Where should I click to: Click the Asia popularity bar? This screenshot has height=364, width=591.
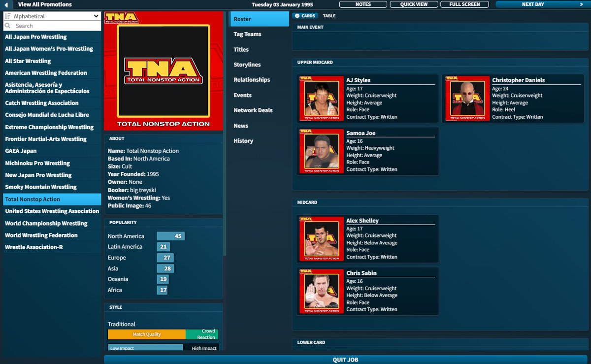(165, 268)
